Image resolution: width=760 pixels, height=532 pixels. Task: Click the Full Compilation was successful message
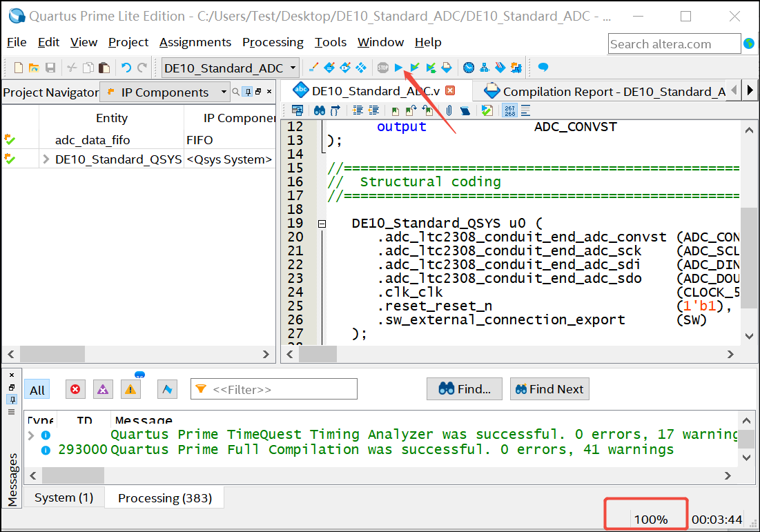392,450
